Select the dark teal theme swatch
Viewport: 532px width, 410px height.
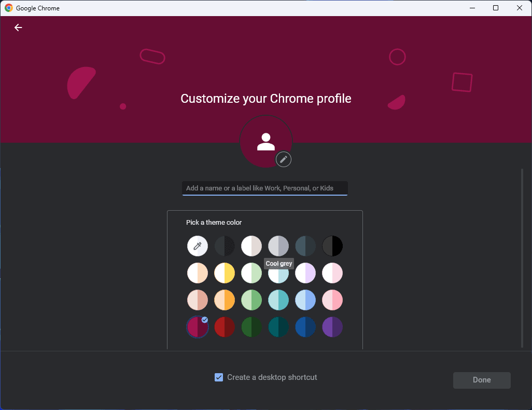pos(278,327)
